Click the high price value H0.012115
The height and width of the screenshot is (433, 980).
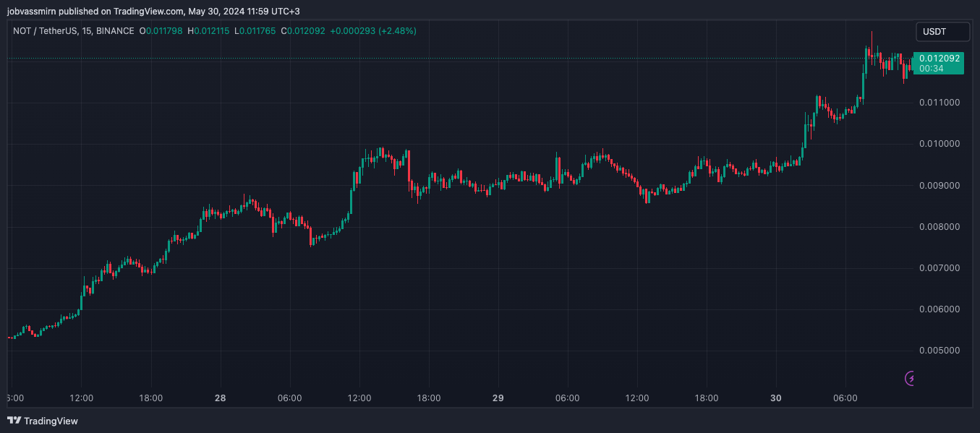tap(208, 31)
